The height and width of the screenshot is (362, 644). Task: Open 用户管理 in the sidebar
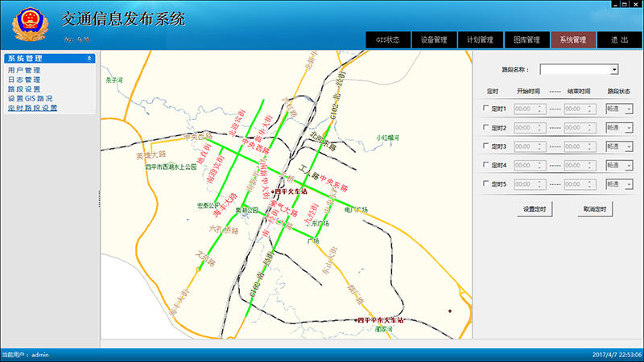coord(24,71)
